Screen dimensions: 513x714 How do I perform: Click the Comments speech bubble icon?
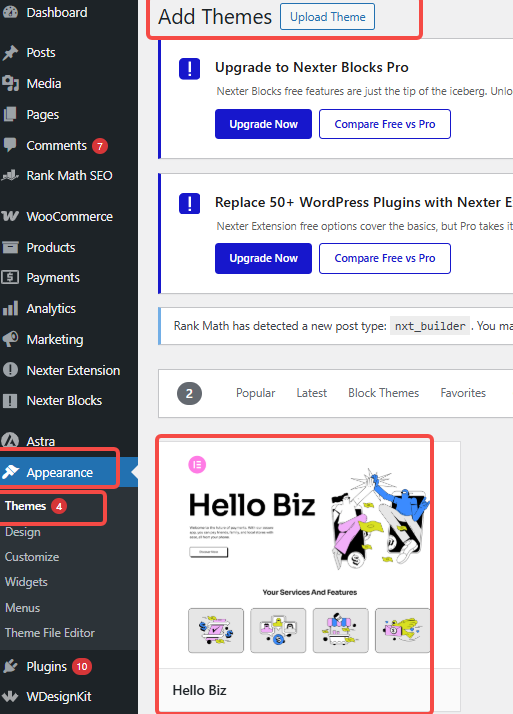click(x=10, y=145)
